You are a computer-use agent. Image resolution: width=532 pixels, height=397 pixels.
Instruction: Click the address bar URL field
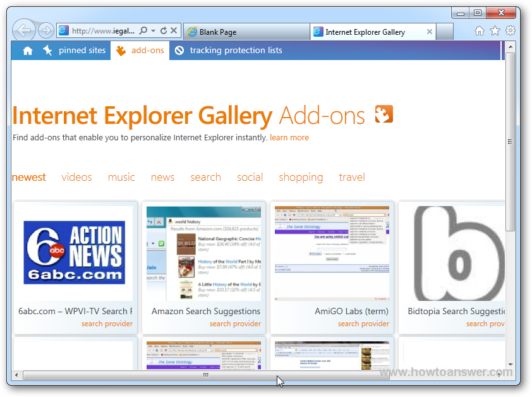click(x=103, y=31)
